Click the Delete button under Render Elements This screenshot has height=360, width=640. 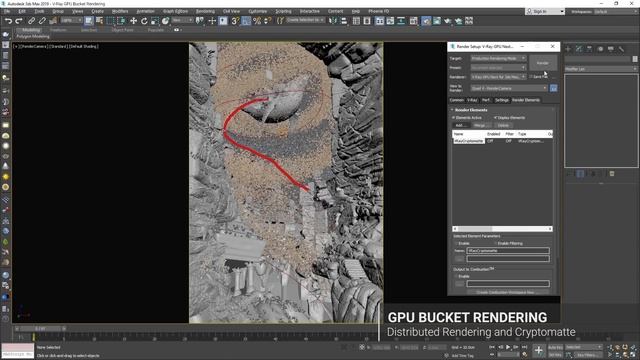[x=503, y=125]
